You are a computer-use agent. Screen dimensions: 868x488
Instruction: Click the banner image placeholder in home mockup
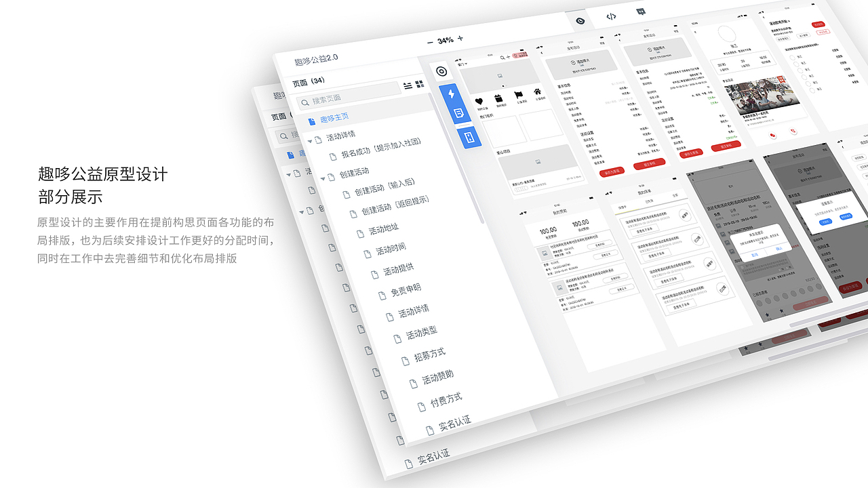tap(500, 75)
